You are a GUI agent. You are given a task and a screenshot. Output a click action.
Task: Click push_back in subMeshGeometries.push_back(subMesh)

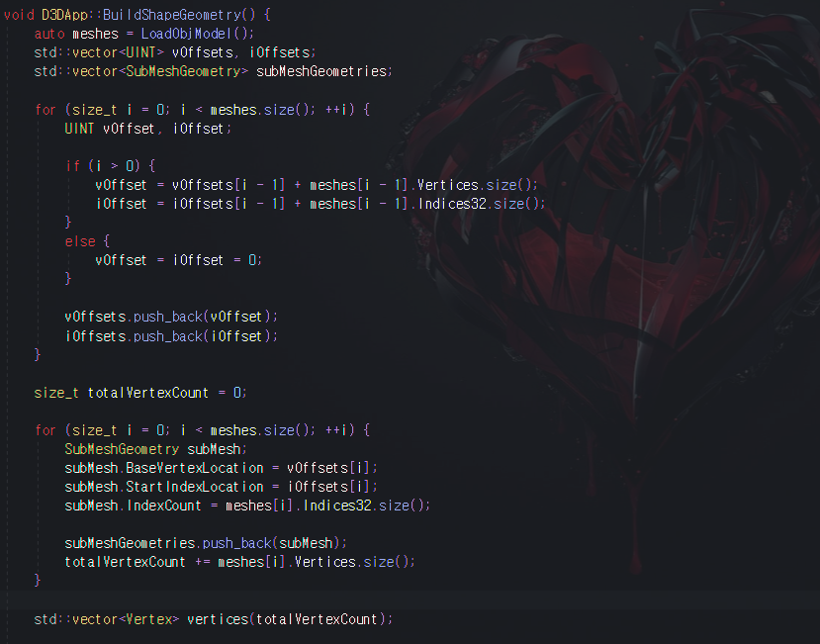[x=236, y=543]
